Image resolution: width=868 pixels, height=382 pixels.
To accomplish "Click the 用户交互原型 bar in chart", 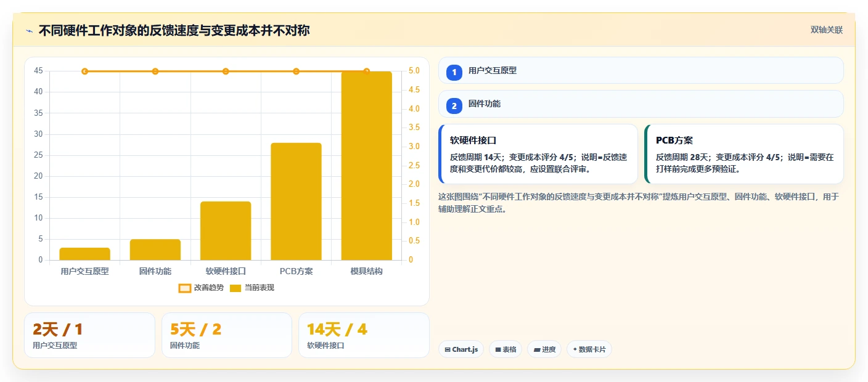I will point(84,254).
